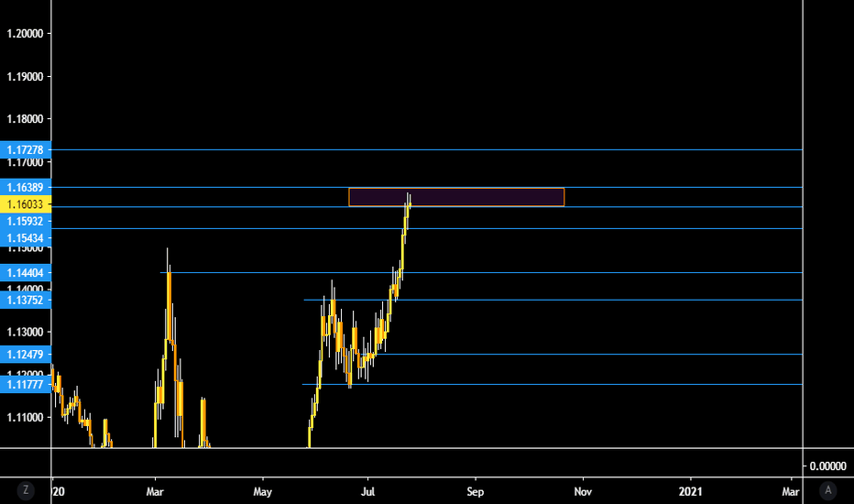Select the 1.11777 price level label
Image resolution: width=854 pixels, height=504 pixels.
point(26,384)
